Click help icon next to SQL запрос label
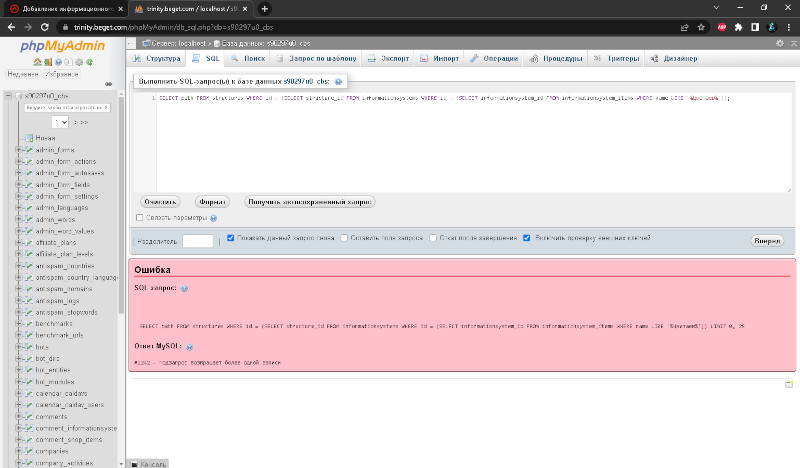Image resolution: width=800 pixels, height=468 pixels. (185, 288)
